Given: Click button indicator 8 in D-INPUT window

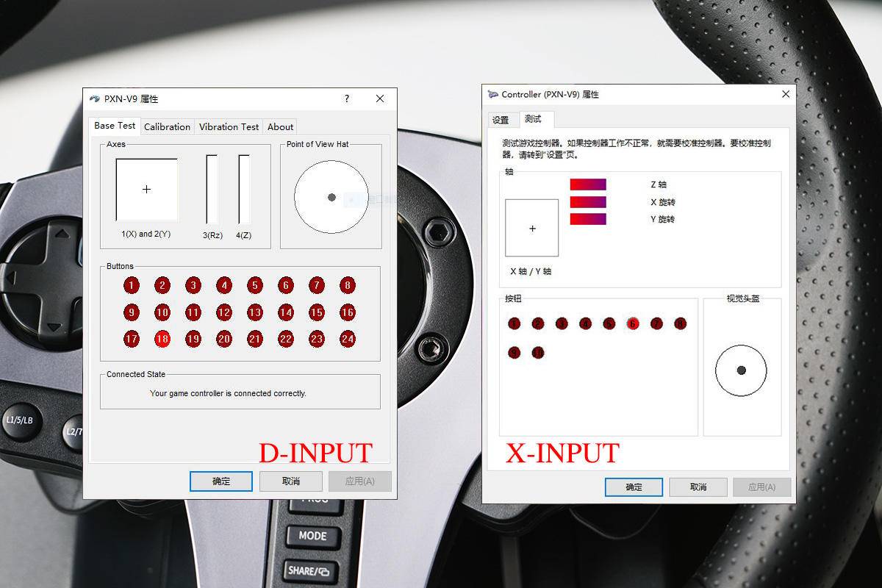Looking at the screenshot, I should click(x=348, y=285).
